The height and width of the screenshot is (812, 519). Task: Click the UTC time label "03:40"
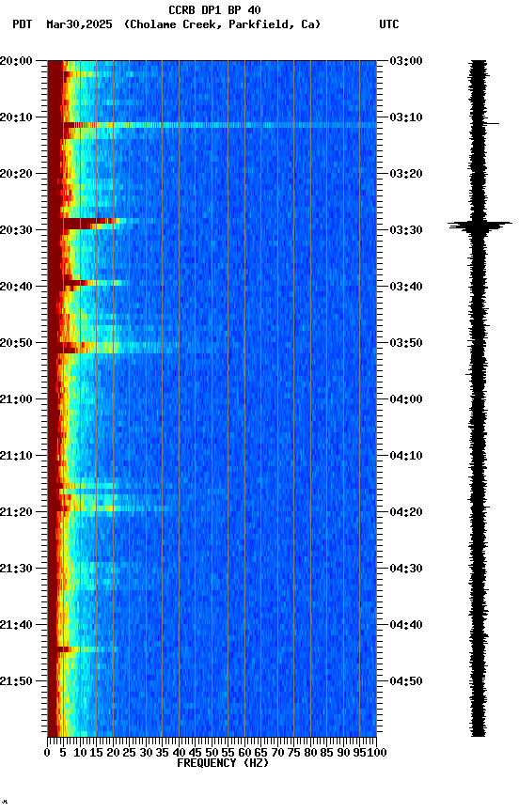click(x=406, y=287)
